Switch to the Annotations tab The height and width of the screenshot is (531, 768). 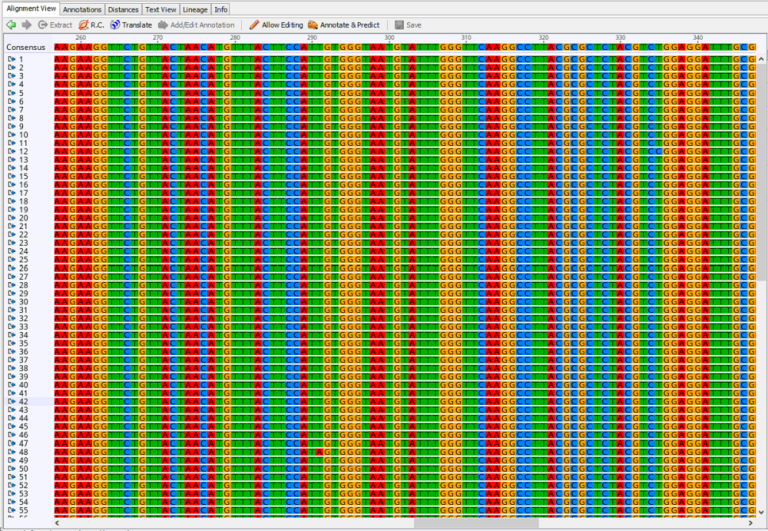[82, 8]
